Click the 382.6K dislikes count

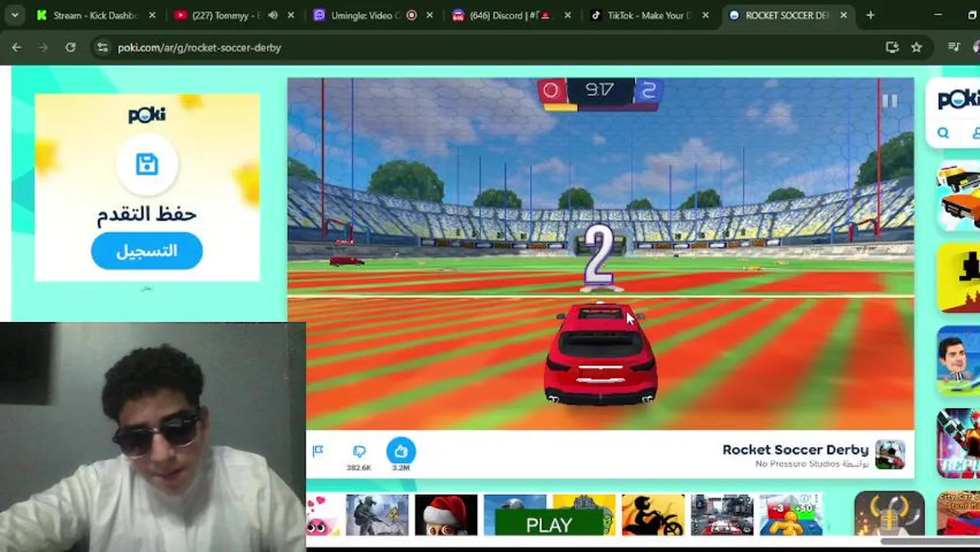(x=359, y=468)
